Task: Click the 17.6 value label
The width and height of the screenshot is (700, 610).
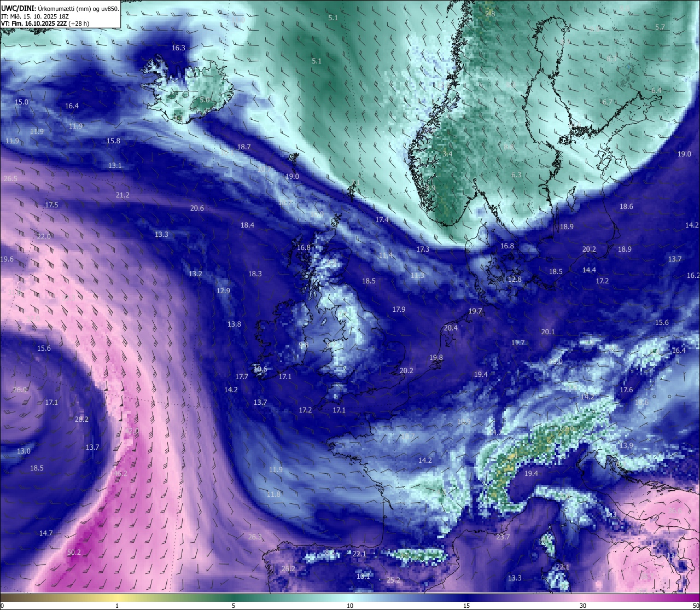Action: [x=626, y=390]
